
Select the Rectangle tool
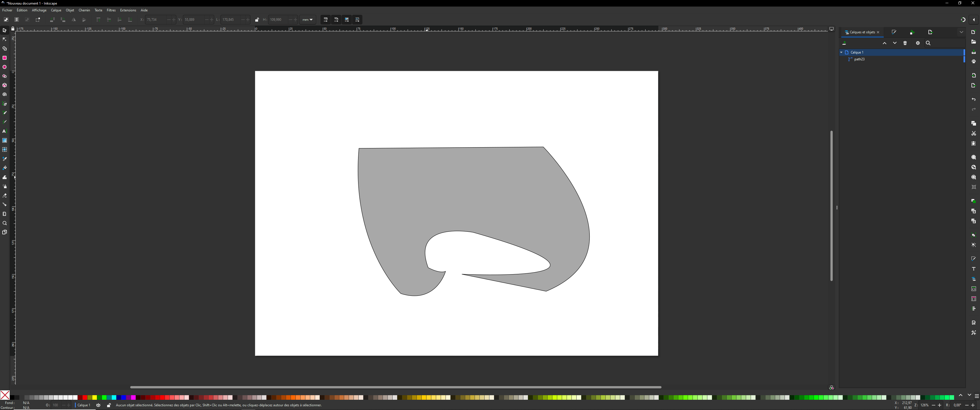(x=5, y=58)
